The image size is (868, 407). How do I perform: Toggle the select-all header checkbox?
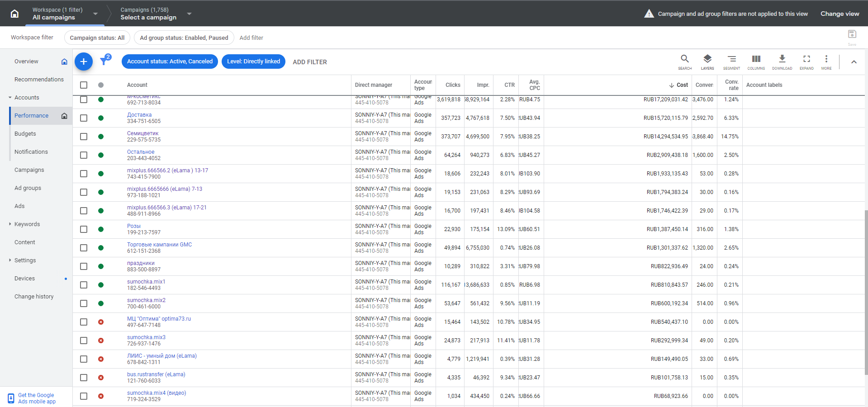[84, 85]
